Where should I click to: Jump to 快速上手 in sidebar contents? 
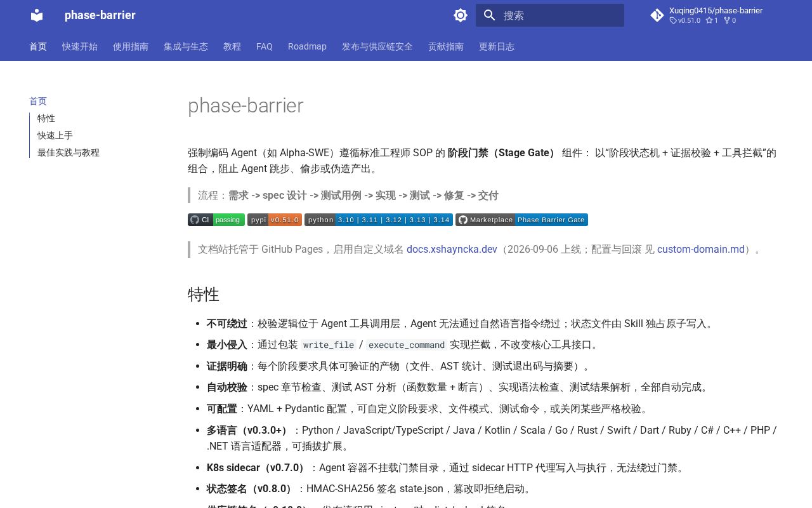click(55, 135)
